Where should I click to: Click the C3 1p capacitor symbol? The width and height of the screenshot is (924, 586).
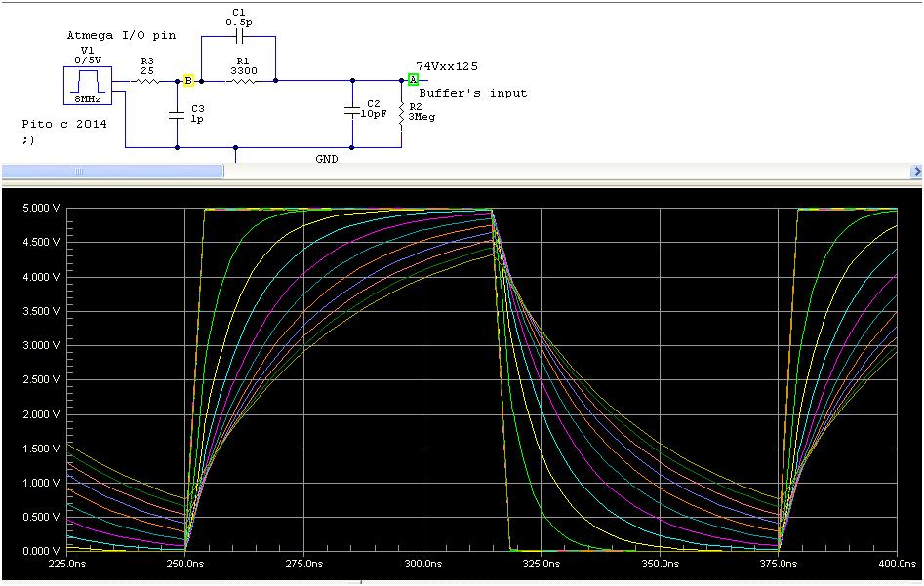tap(176, 115)
